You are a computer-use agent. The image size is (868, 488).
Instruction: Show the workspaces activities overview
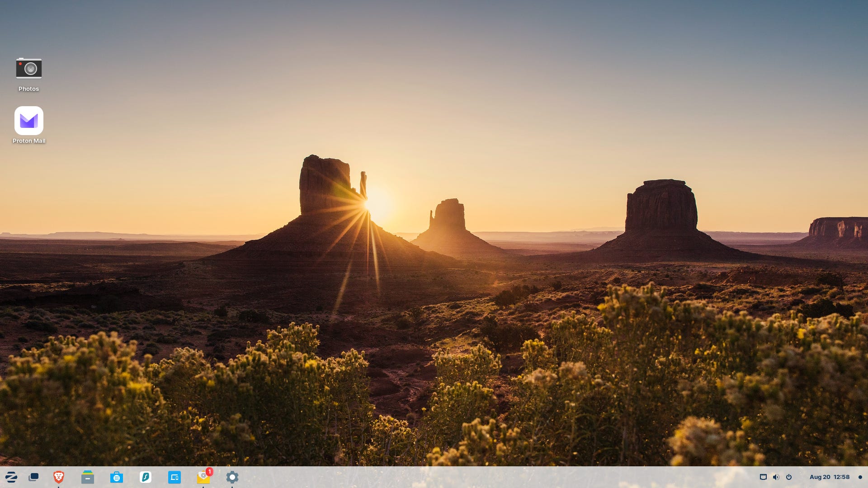tap(33, 477)
